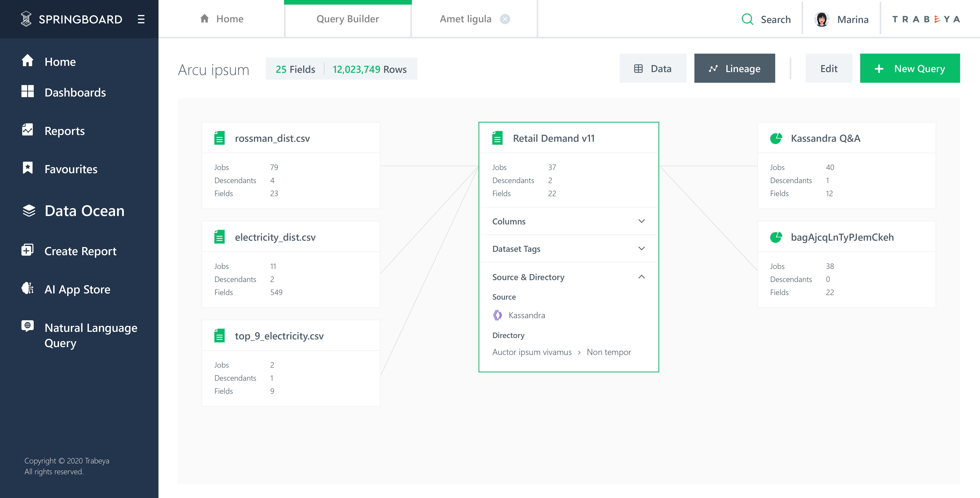Click the 12,023,749 Rows count

[369, 69]
